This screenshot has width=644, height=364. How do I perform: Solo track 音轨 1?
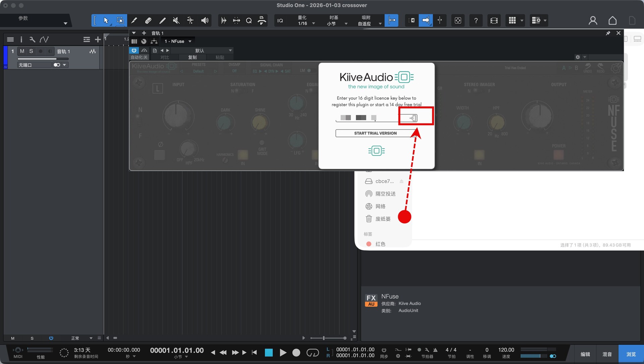click(x=31, y=51)
